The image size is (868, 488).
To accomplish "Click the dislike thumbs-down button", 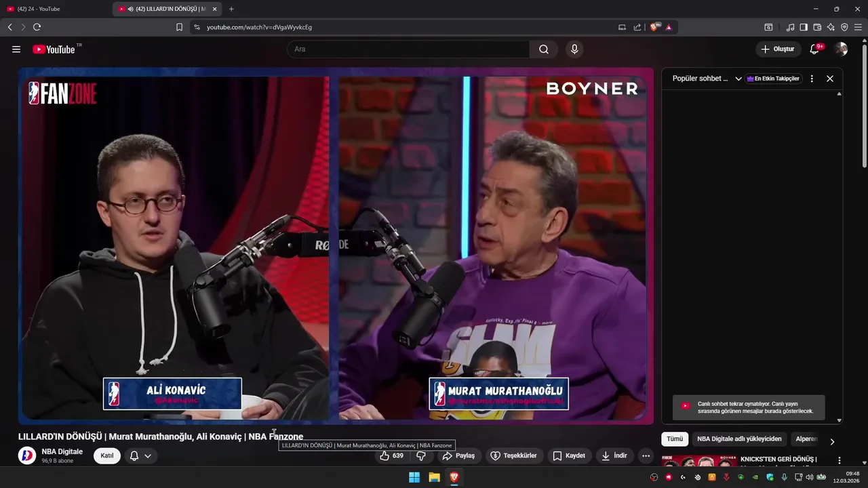I will click(421, 455).
